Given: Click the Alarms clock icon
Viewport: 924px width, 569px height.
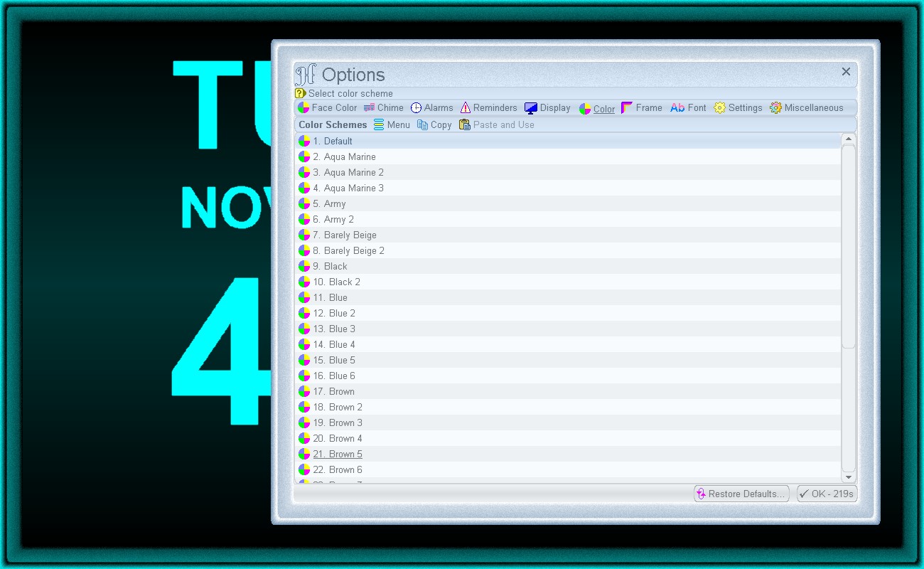Looking at the screenshot, I should [x=417, y=108].
